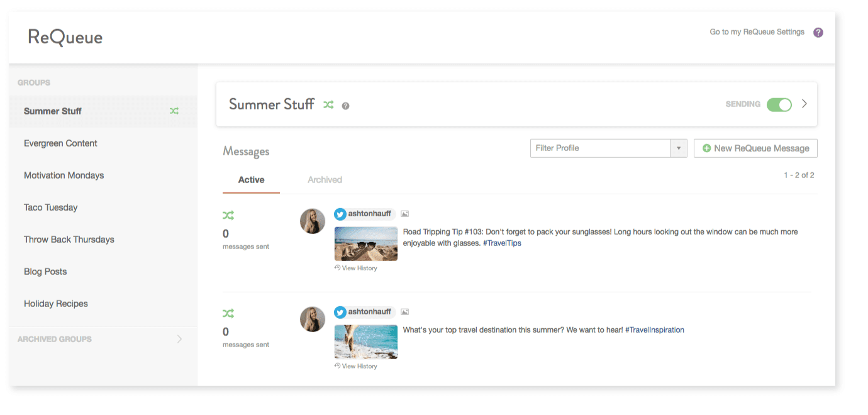868x415 pixels.
Task: Switch to the Active tab
Action: point(251,180)
